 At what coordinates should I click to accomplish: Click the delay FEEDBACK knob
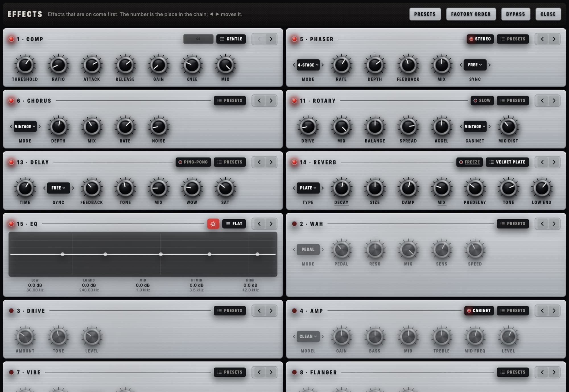tap(92, 188)
